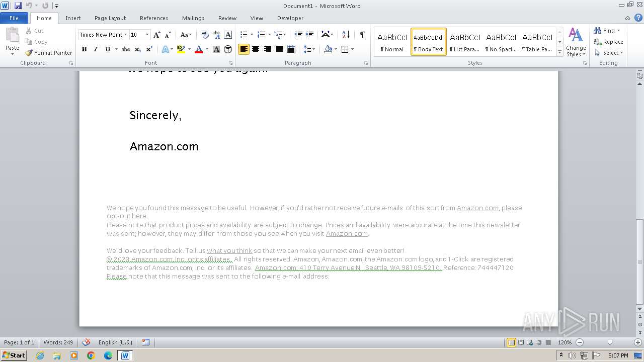Click the Words: 249 count in status bar
The image size is (644, 362).
[x=58, y=342]
